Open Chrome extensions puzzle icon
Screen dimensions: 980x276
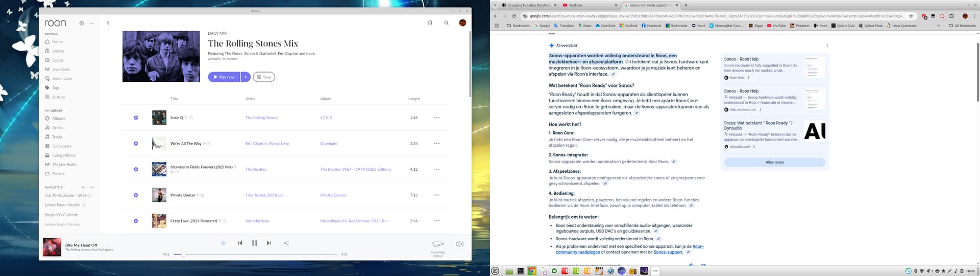click(951, 16)
